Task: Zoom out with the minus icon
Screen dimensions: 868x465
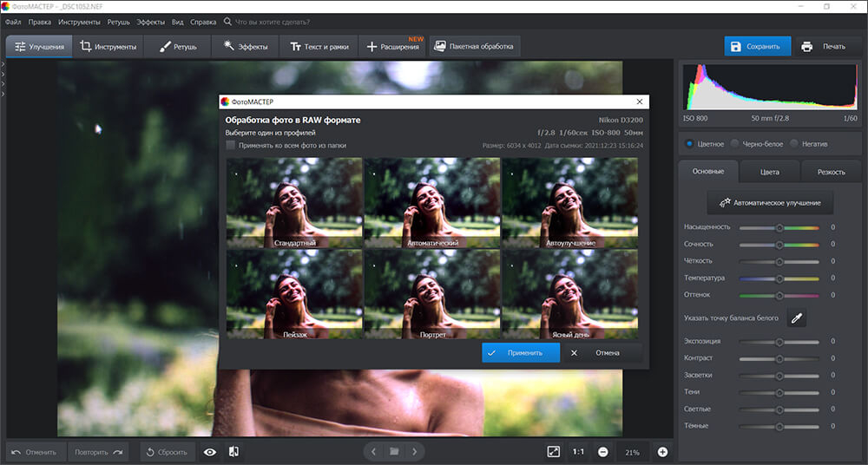Action: coord(603,452)
